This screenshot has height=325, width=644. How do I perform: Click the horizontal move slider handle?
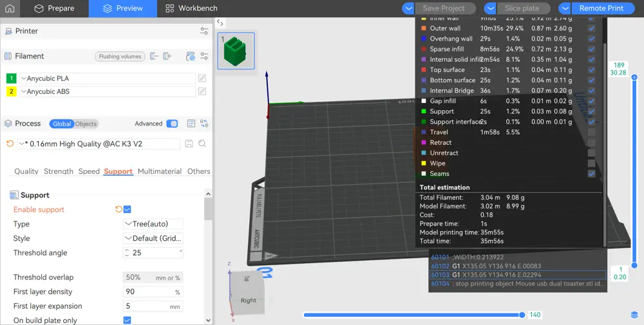click(522, 315)
